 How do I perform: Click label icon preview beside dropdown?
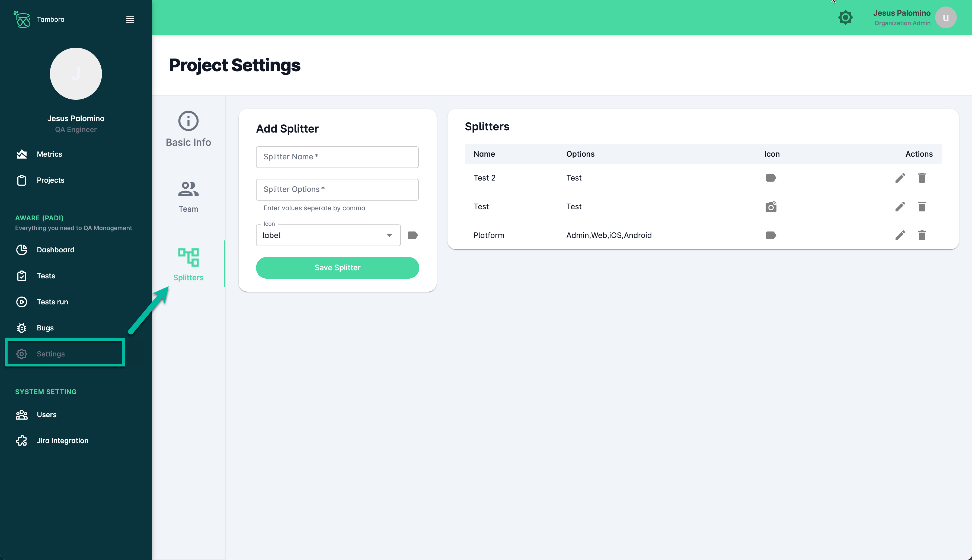(x=413, y=235)
